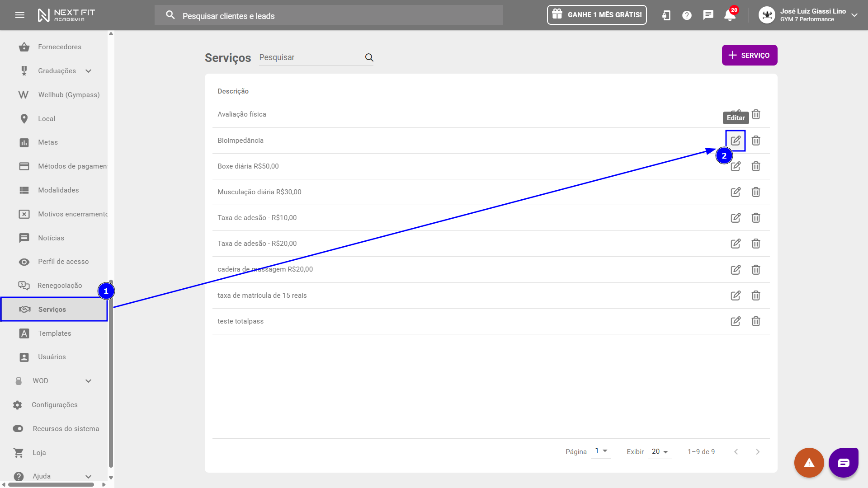Open Templates in the sidebar

54,333
